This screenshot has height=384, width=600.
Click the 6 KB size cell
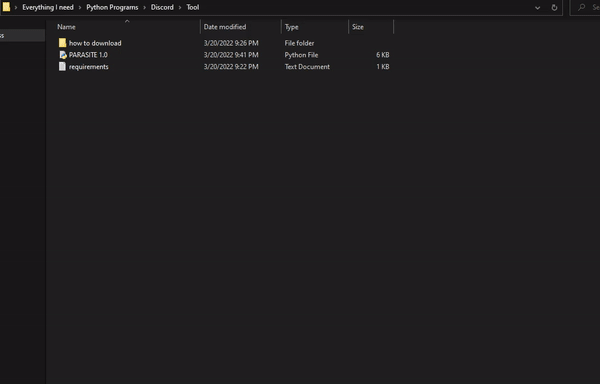click(x=383, y=55)
